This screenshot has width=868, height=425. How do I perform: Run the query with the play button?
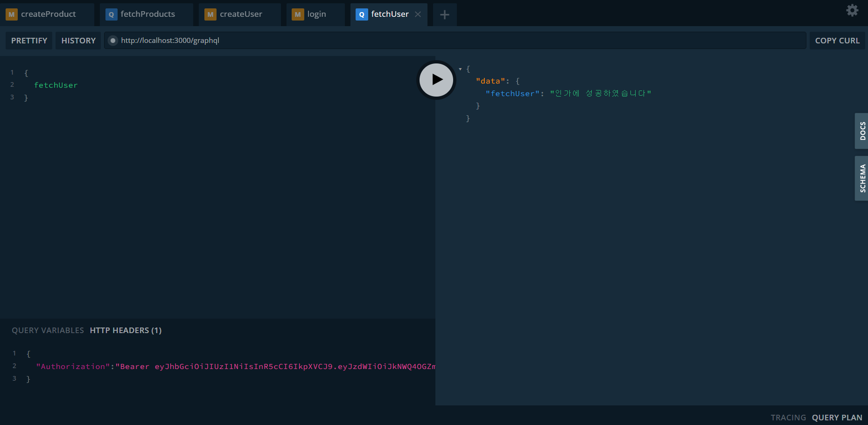[436, 80]
